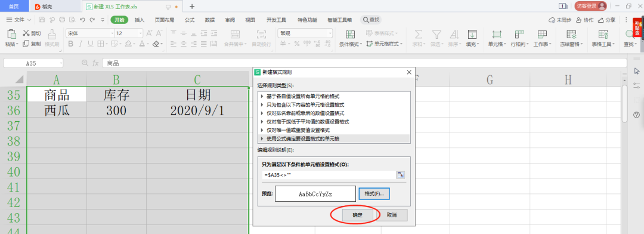
Task: Open 条件格式 conditional formatting icon
Action: coord(351,33)
